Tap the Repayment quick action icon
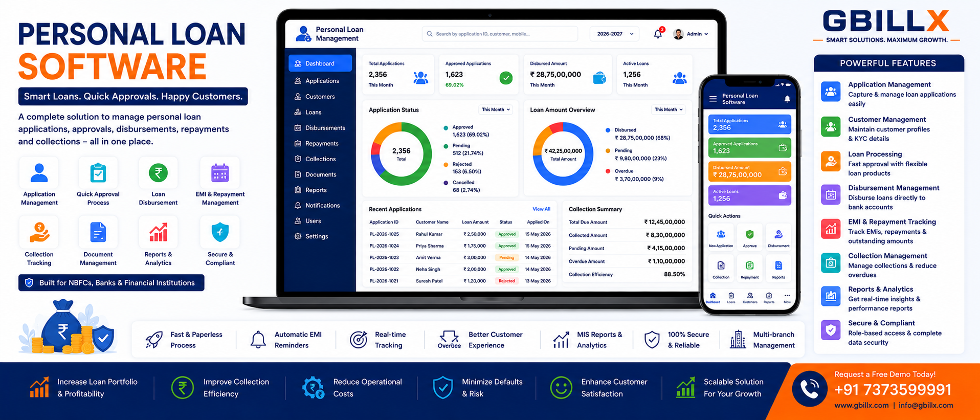 click(749, 266)
